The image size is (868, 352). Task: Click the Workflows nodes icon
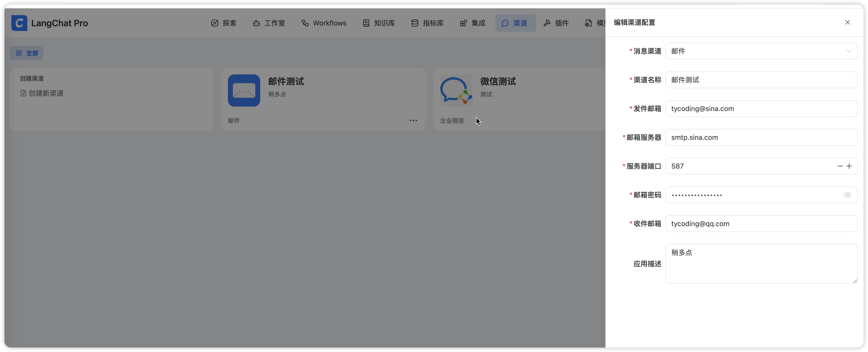305,23
